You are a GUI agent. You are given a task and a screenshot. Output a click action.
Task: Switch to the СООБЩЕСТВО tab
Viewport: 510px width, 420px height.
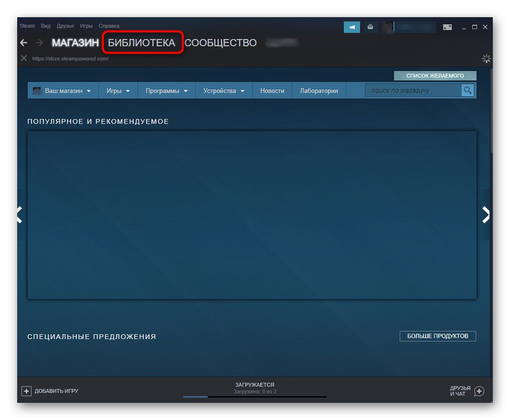(221, 42)
